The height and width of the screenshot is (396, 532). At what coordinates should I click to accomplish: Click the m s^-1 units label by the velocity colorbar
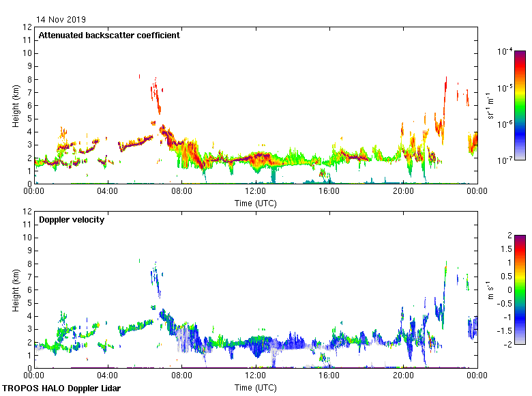tap(489, 289)
